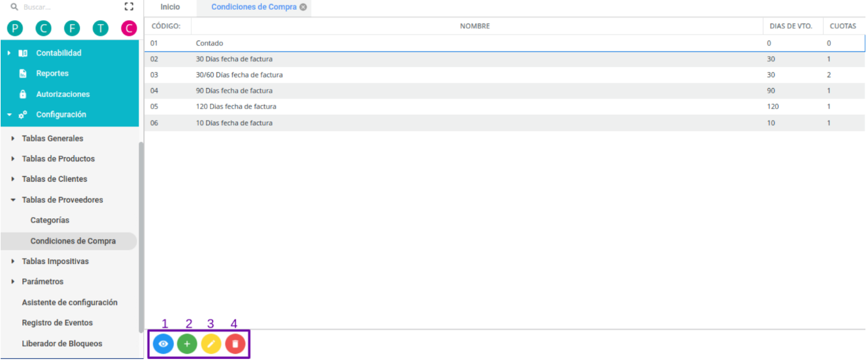Viewport: 868px width, 361px height.
Task: Select the Contado row
Action: pos(505,43)
